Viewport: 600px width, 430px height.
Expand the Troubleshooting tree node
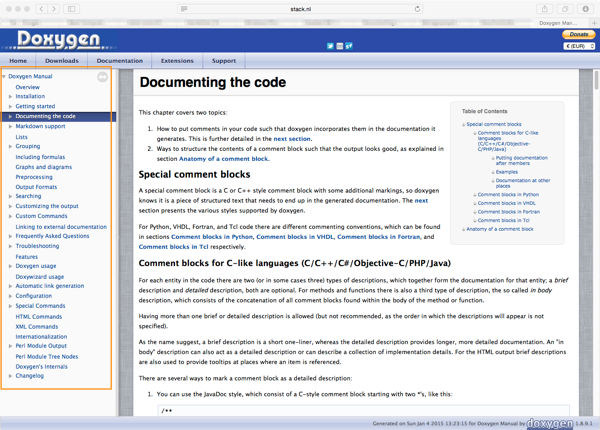tap(10, 246)
